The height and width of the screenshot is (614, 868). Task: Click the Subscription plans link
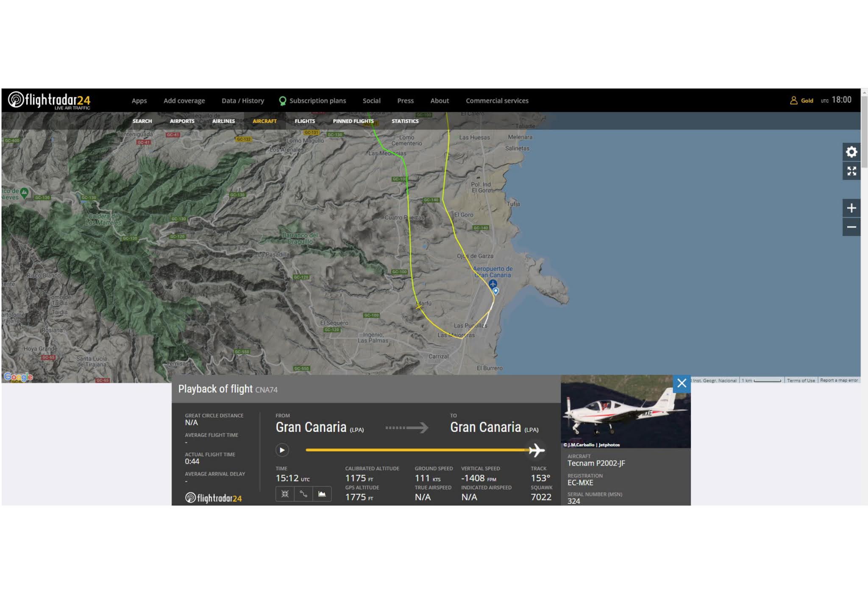click(x=317, y=101)
